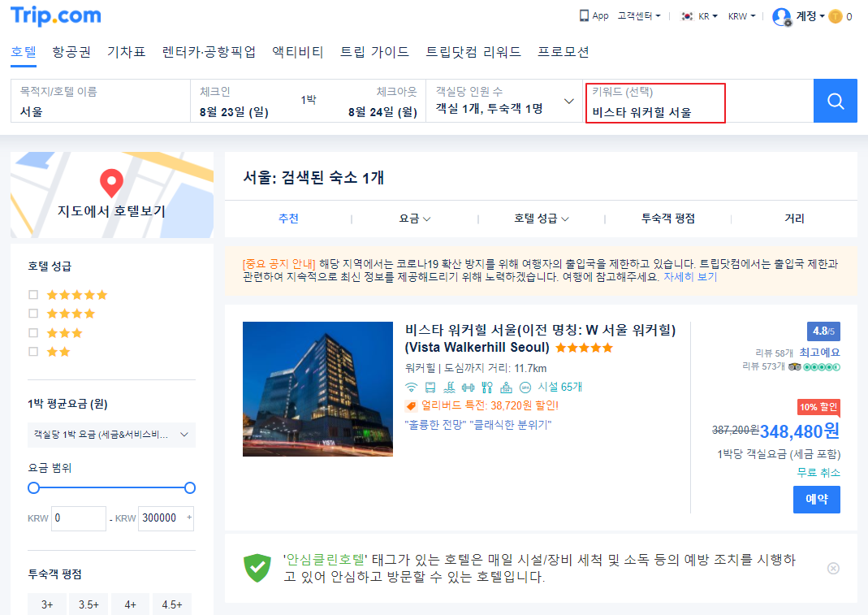The image size is (868, 615).
Task: Sort results by 거리
Action: click(x=794, y=219)
